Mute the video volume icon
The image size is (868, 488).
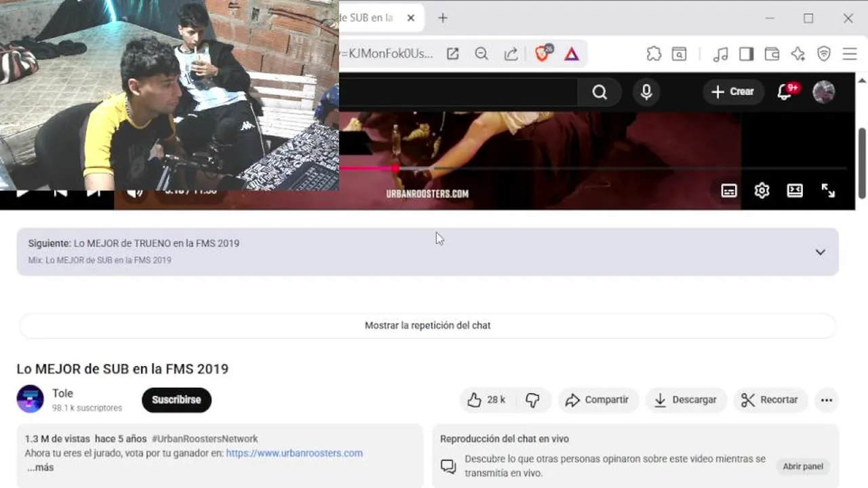click(135, 193)
